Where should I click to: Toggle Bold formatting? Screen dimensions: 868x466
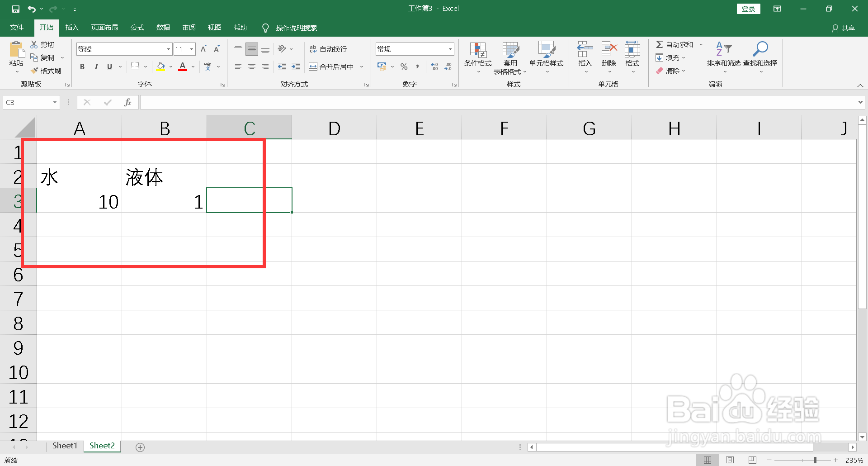point(82,67)
